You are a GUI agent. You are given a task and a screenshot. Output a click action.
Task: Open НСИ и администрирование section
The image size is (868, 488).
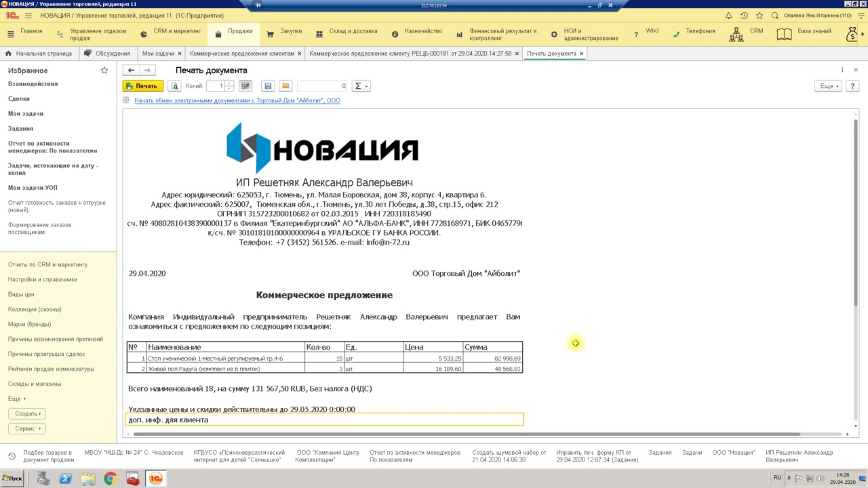(x=583, y=35)
